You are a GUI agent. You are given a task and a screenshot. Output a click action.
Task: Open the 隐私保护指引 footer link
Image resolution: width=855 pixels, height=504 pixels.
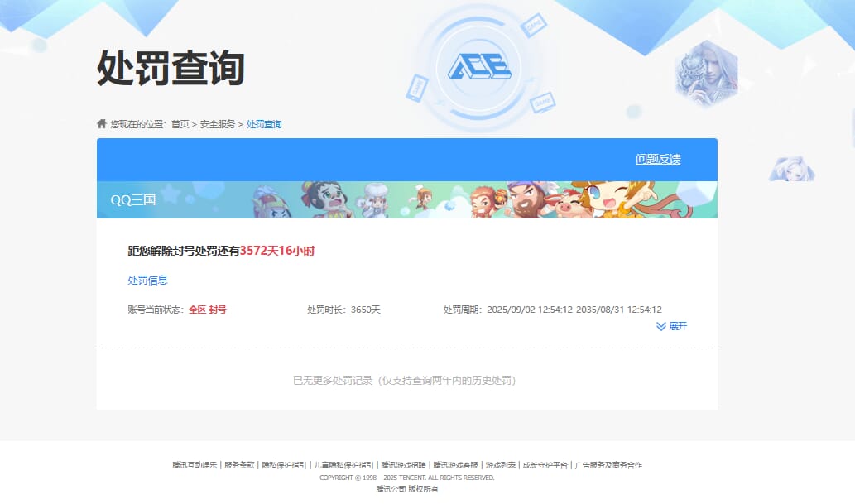click(283, 465)
